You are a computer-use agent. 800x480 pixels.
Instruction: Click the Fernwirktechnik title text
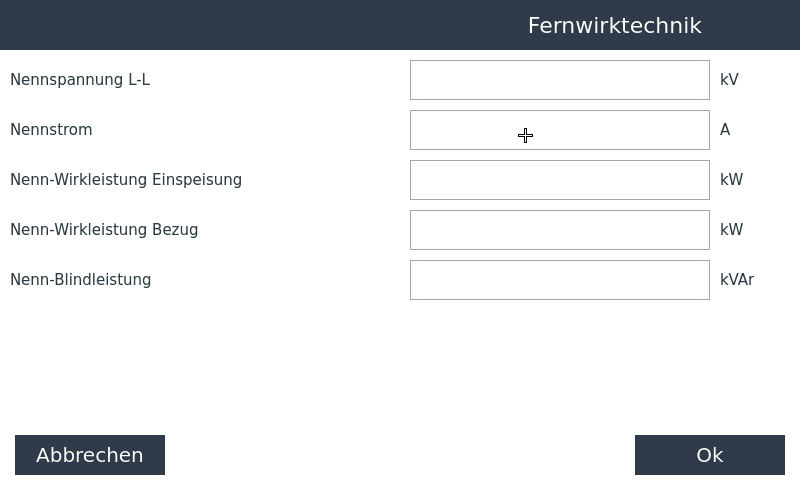coord(614,26)
